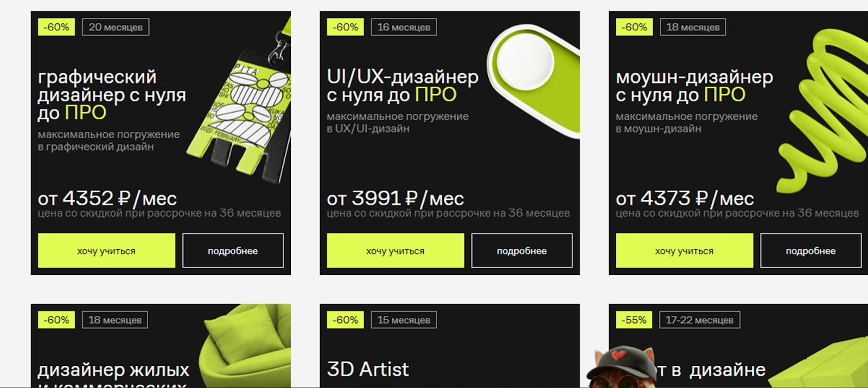Screen dimensions: 868x388
Task: Open the 'моушн-дизайнер с нуля до ПРО' title
Action: point(694,86)
